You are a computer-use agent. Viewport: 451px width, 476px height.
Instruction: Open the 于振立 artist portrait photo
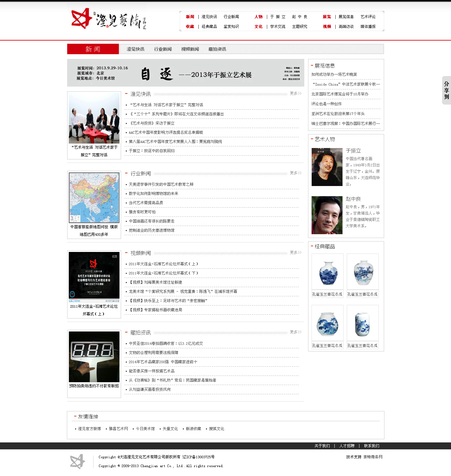tap(327, 167)
